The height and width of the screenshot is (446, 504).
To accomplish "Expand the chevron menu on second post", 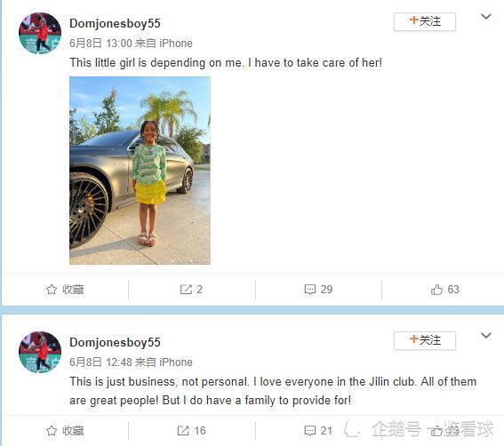I will click(486, 336).
